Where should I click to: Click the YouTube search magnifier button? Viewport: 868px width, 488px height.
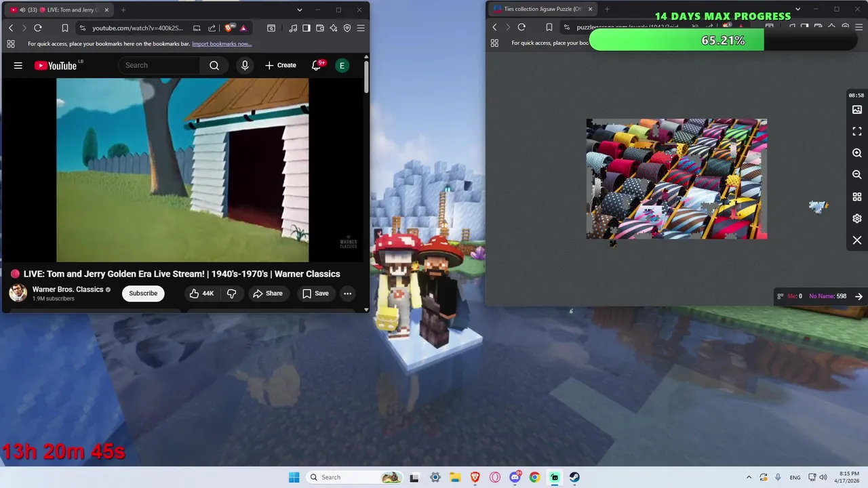pyautogui.click(x=214, y=66)
